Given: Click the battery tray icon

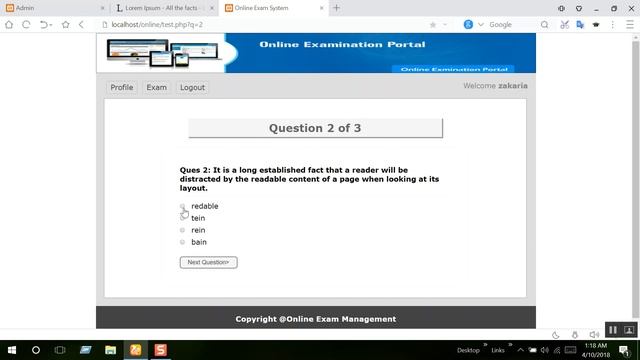Looking at the screenshot, I should coord(533,350).
